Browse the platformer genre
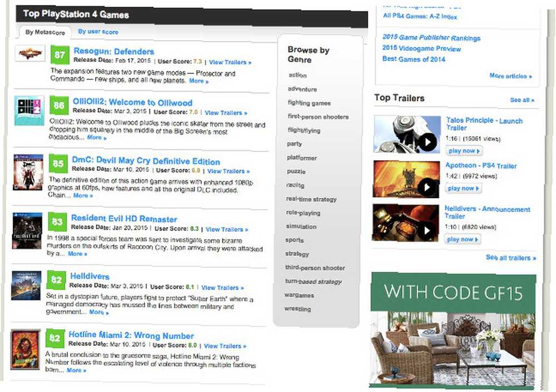The image size is (556, 392). [302, 158]
